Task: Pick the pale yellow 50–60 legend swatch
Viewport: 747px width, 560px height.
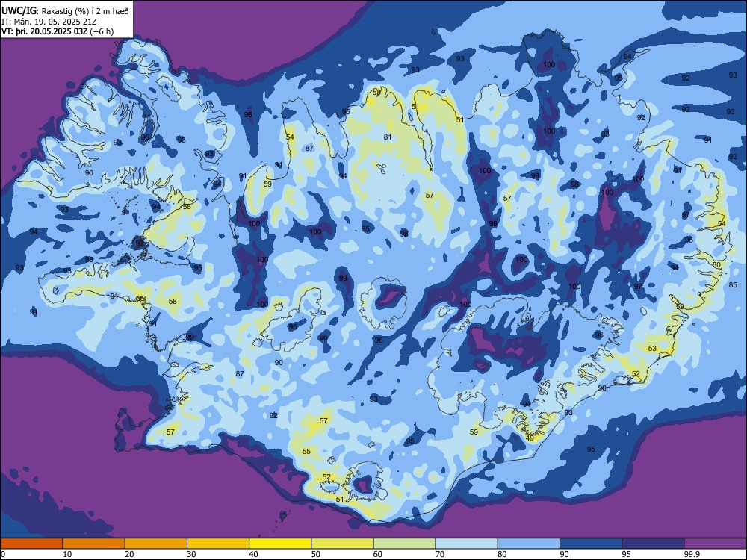Action: pos(342,544)
